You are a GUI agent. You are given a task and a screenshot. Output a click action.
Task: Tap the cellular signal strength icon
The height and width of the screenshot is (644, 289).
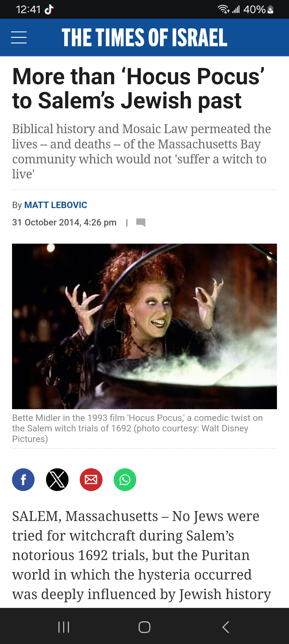[236, 10]
